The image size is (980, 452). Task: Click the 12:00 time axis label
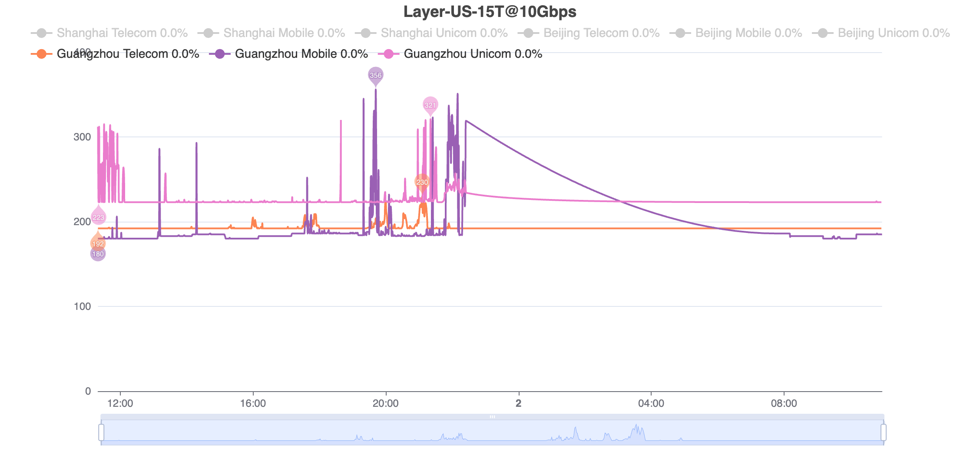[120, 403]
